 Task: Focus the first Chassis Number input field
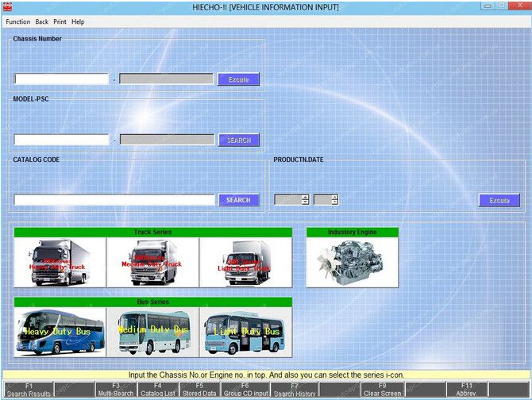(61, 79)
